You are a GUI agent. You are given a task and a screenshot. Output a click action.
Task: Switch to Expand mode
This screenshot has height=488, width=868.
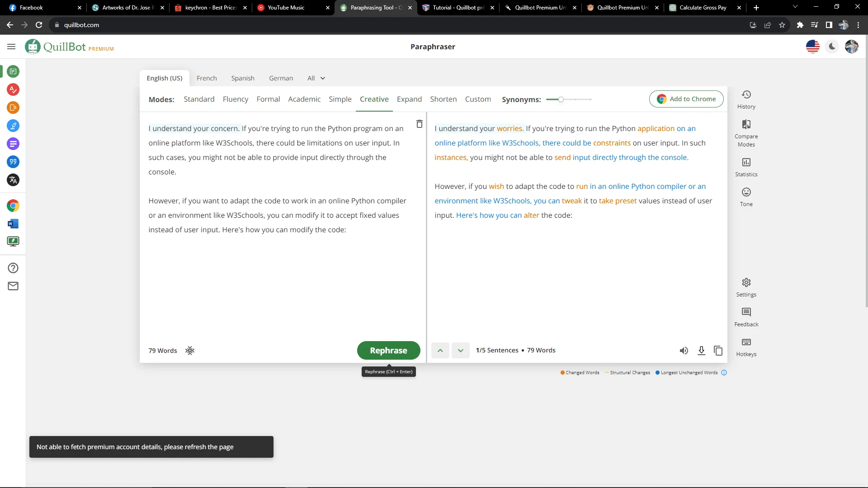click(409, 99)
